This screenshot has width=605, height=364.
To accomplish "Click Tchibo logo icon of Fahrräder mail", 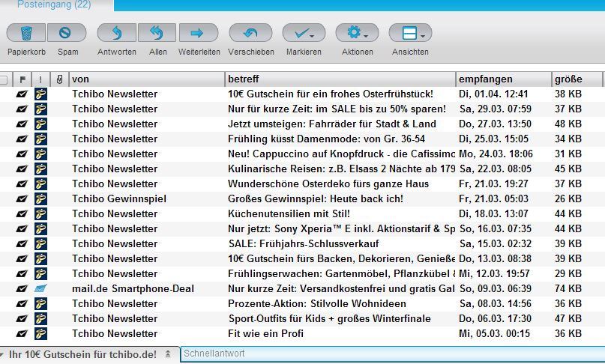I will pos(41,124).
